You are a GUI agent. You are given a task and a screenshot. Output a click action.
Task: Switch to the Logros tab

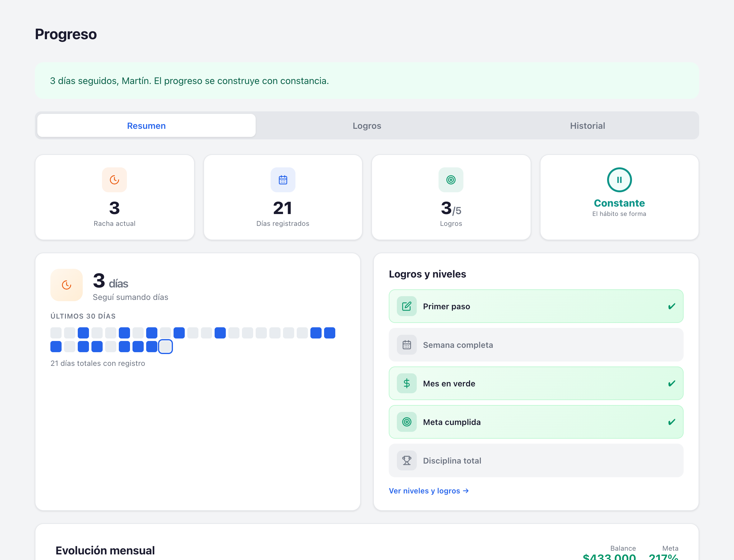366,126
